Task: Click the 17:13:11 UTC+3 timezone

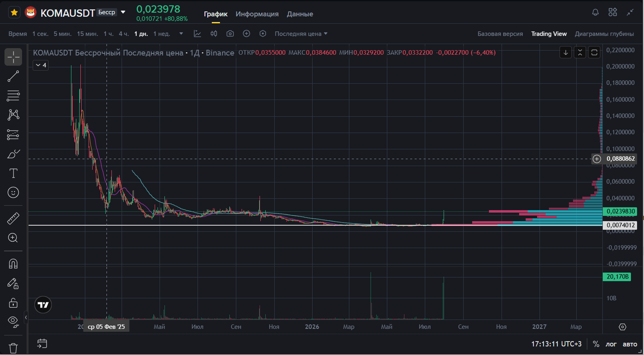Action: pos(556,344)
